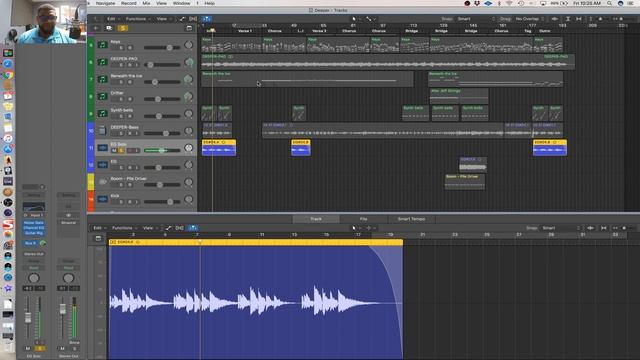The height and width of the screenshot is (360, 640).
Task: Record-enable the Kick track
Action: tap(130, 202)
